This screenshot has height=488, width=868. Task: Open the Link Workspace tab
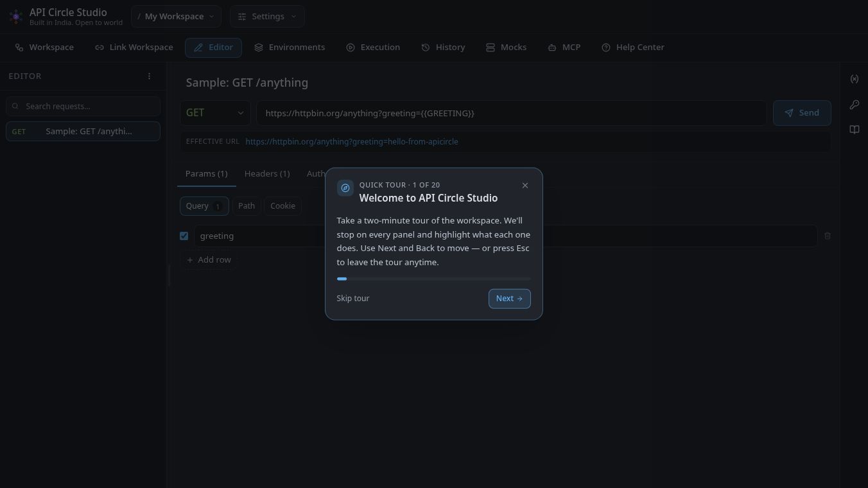coord(134,48)
